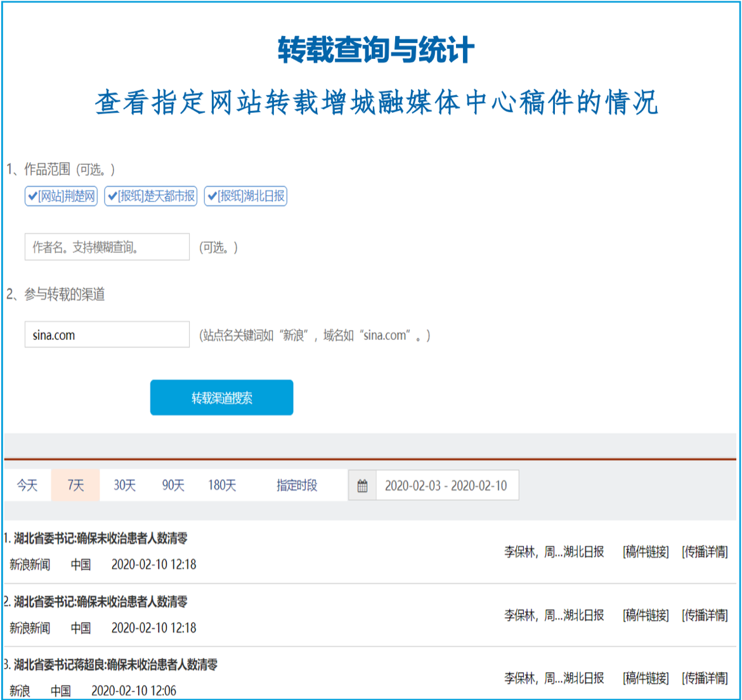Click [传播详情] for second result

coord(705,615)
